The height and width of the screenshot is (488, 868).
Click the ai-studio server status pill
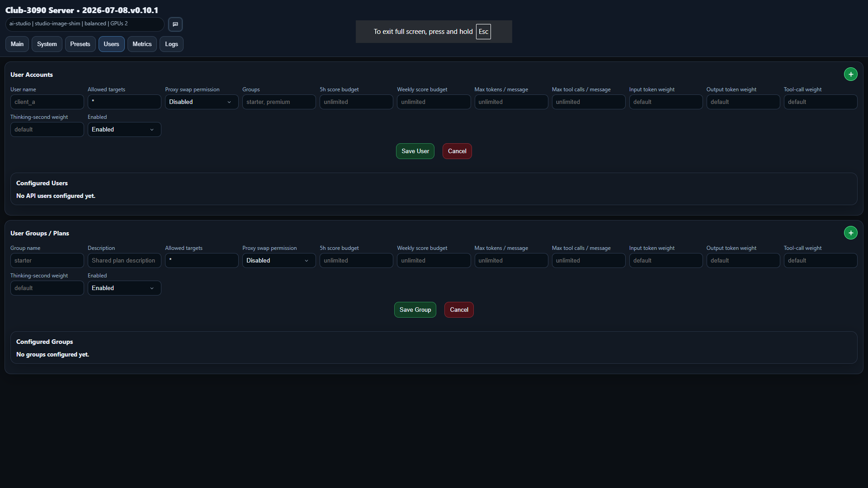(x=85, y=24)
